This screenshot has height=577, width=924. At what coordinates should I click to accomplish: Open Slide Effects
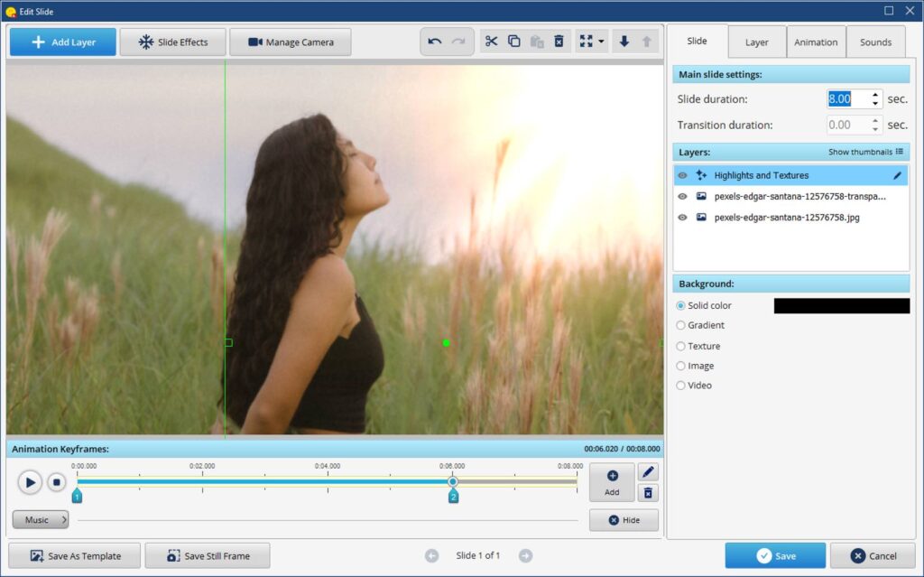[x=172, y=42]
